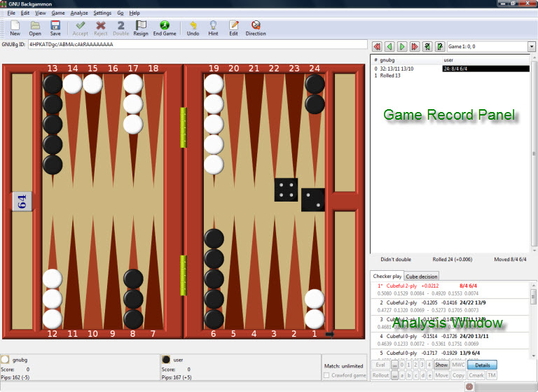Open the Analyze menu
Image resolution: width=538 pixels, height=392 pixels.
(79, 13)
